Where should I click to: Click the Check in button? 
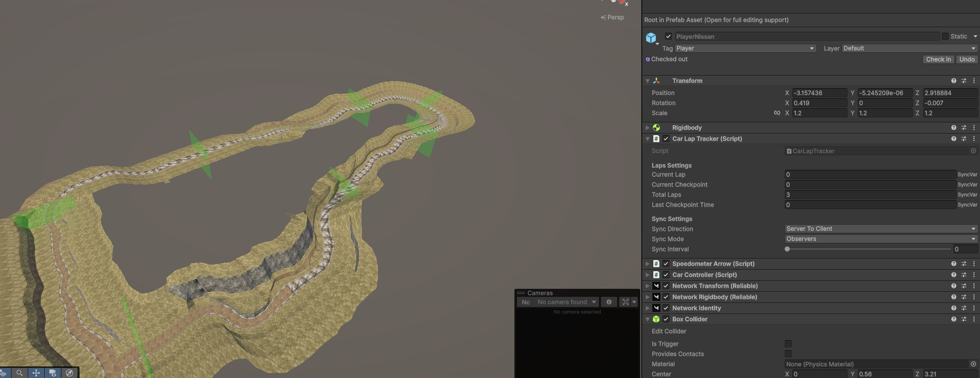(939, 59)
